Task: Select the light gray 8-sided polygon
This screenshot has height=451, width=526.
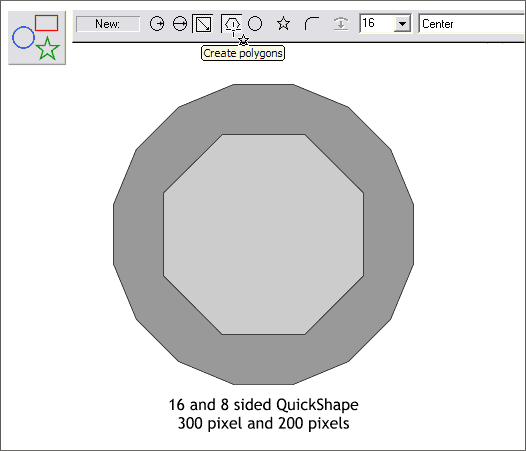Action: tap(263, 234)
